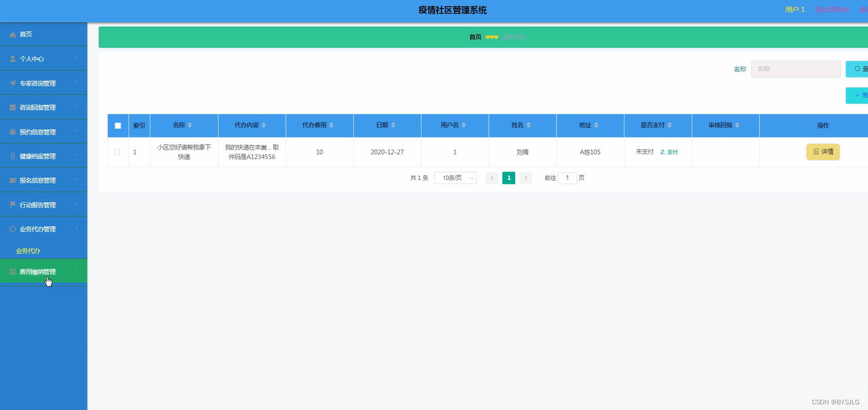Click the 前往 page number input box
This screenshot has width=868, height=410.
[x=567, y=178]
